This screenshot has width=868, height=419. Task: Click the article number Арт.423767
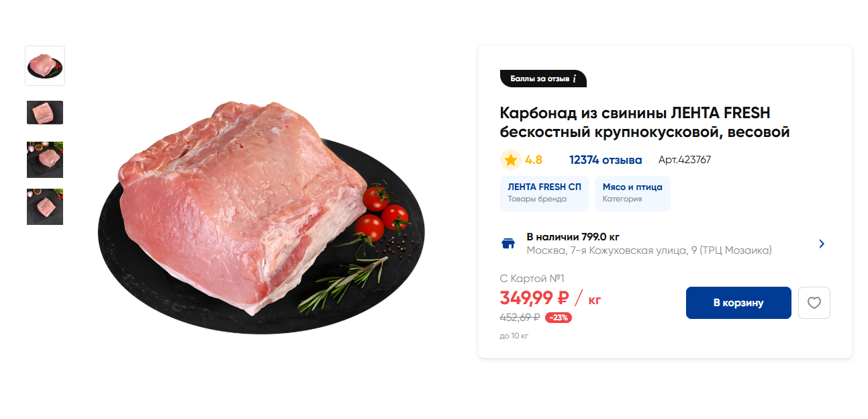(684, 160)
